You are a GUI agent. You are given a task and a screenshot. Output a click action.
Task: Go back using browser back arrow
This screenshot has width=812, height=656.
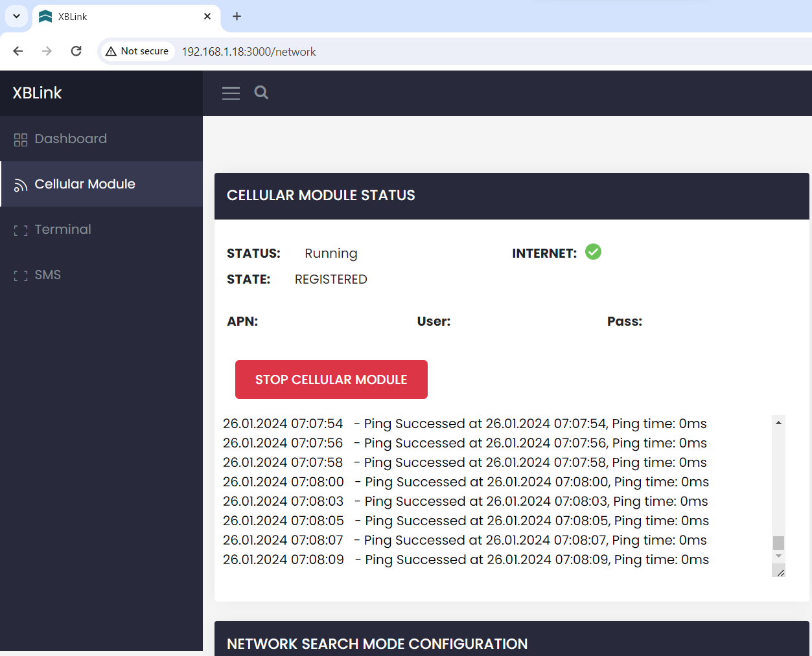(x=18, y=51)
